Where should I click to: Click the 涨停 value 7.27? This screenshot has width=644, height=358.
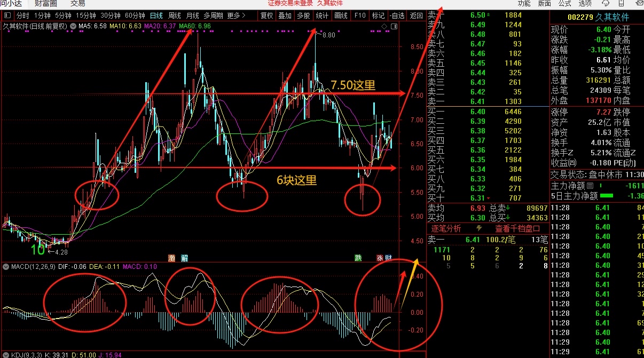point(603,113)
